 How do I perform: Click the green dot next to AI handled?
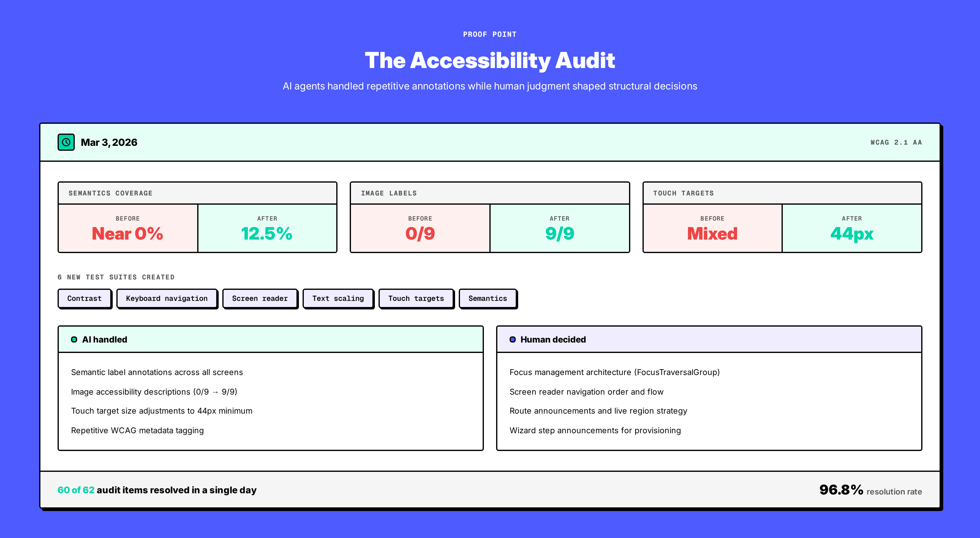point(74,339)
